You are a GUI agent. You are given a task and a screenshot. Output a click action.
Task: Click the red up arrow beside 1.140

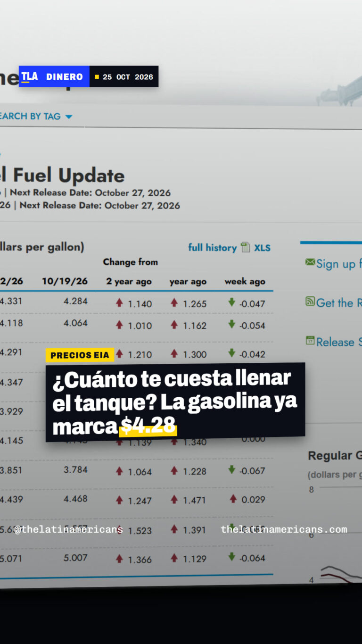119,303
